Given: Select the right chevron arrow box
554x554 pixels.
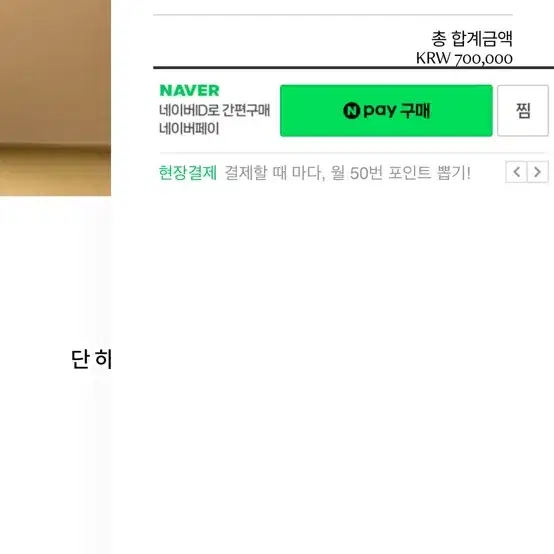Looking at the screenshot, I should tap(538, 172).
